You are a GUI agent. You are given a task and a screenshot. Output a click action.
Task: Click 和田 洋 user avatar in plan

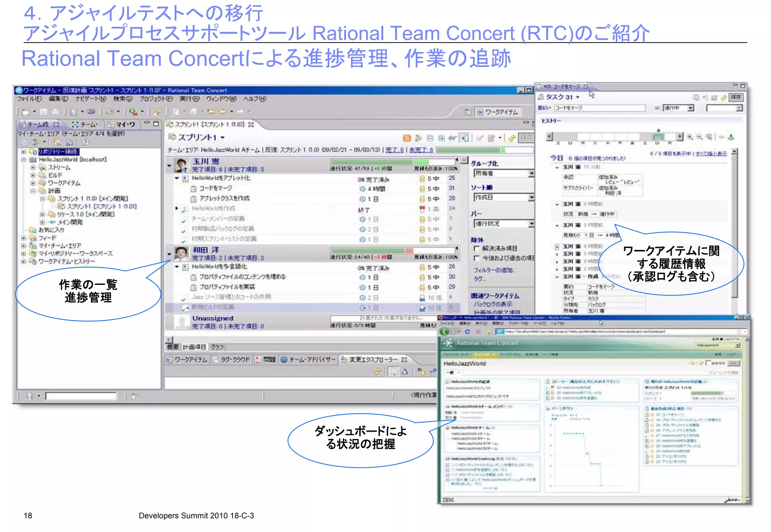(x=181, y=254)
